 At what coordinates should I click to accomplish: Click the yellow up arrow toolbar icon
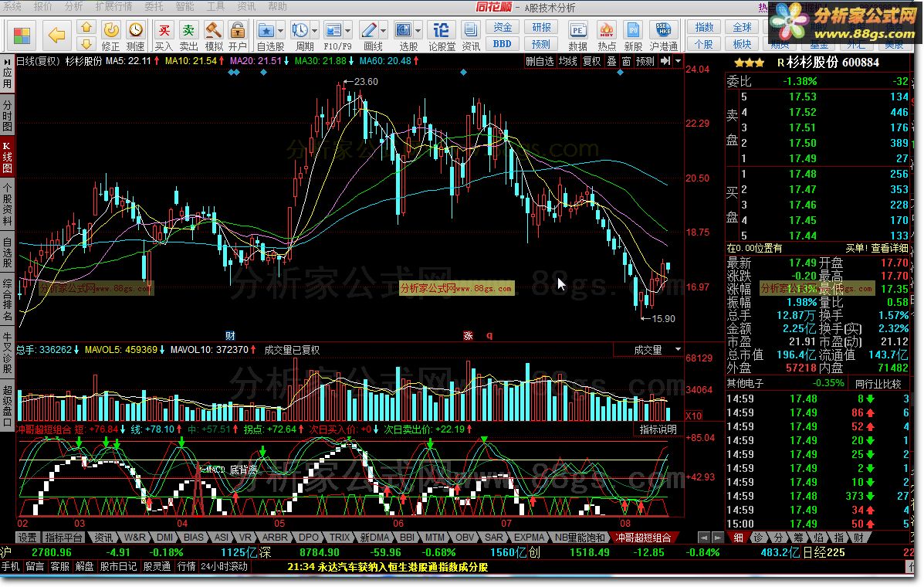pyautogui.click(x=86, y=27)
